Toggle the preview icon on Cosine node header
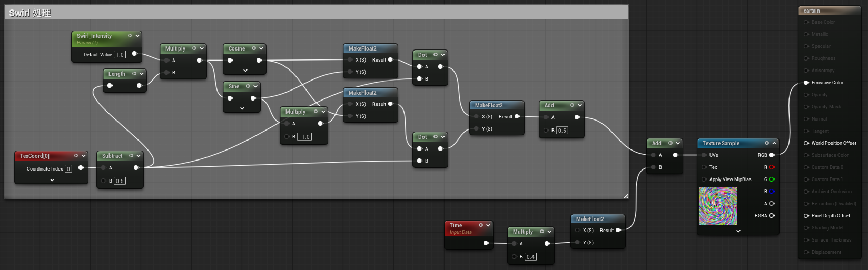The height and width of the screenshot is (270, 868). point(254,48)
